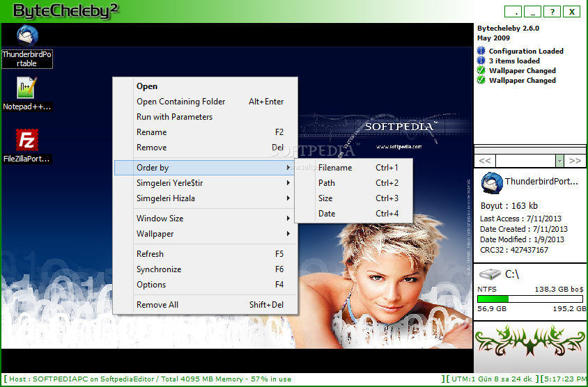Order items by Path
Screen dimensions: 588x387
pos(354,183)
